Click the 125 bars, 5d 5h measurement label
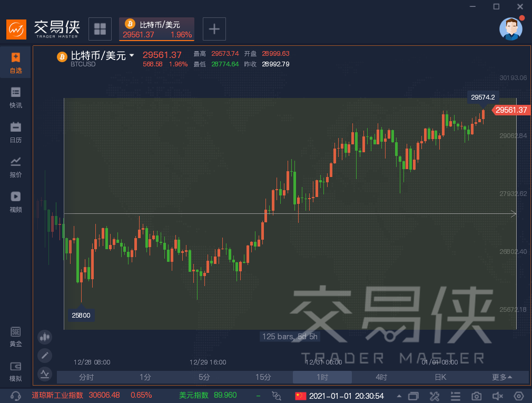 [290, 337]
